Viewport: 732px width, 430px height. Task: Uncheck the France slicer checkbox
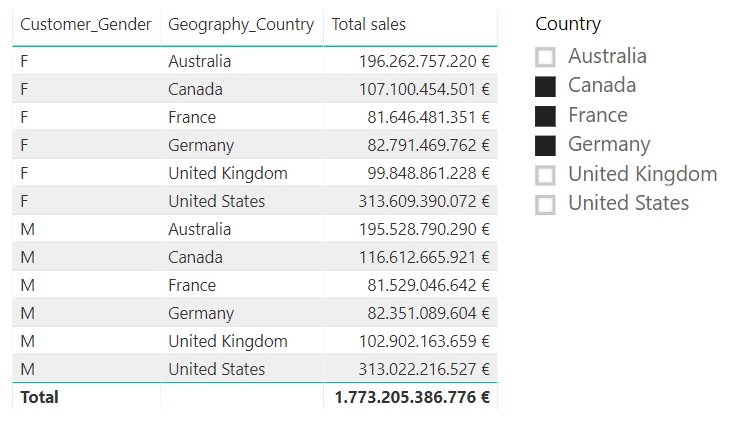(545, 116)
